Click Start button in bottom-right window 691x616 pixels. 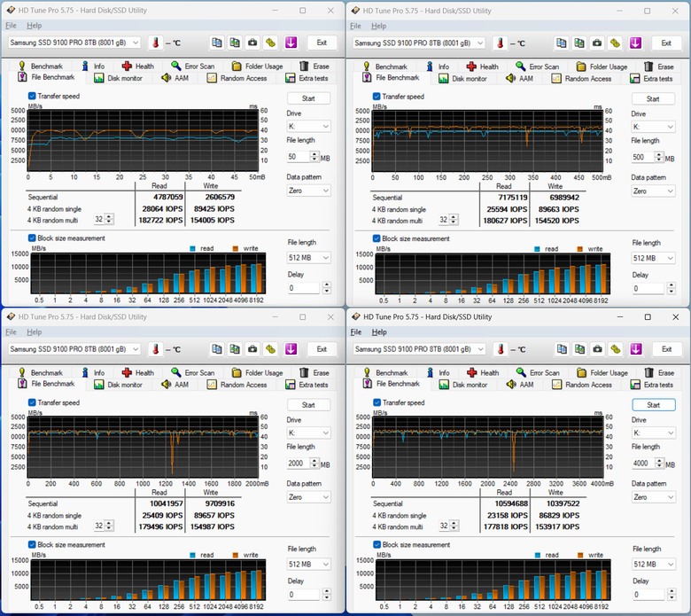point(654,404)
